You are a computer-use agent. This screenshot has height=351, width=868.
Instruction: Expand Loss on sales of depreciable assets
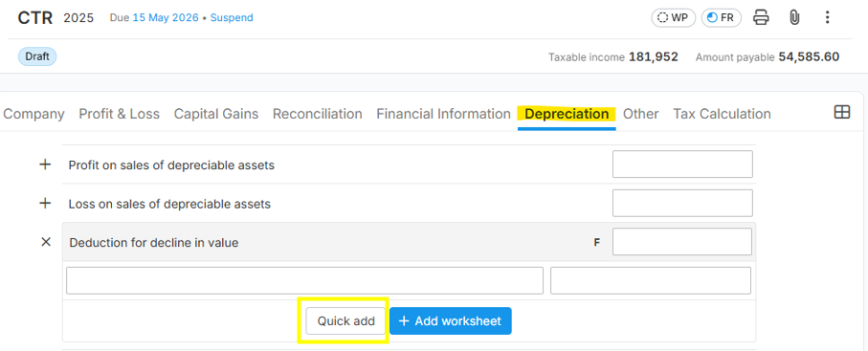[45, 203]
